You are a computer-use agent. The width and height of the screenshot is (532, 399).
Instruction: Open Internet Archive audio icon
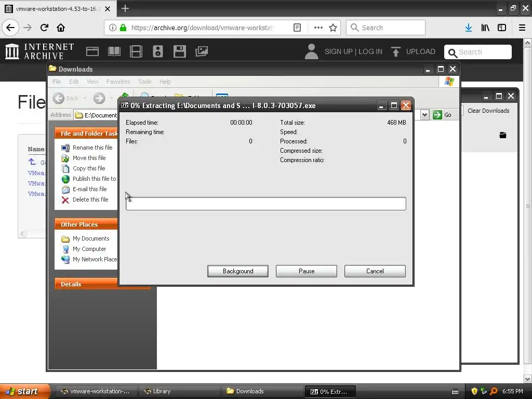coord(158,51)
